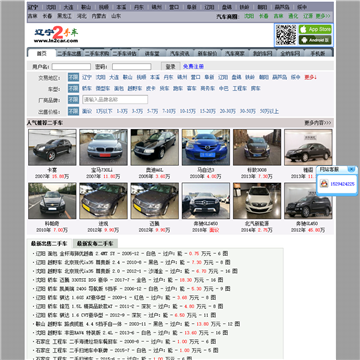Viewport: 360px width, 360px height.
Task: Click the Android download button
Action: click(315, 40)
